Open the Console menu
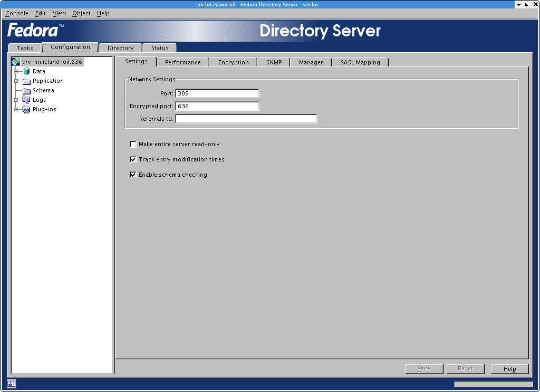 [17, 13]
